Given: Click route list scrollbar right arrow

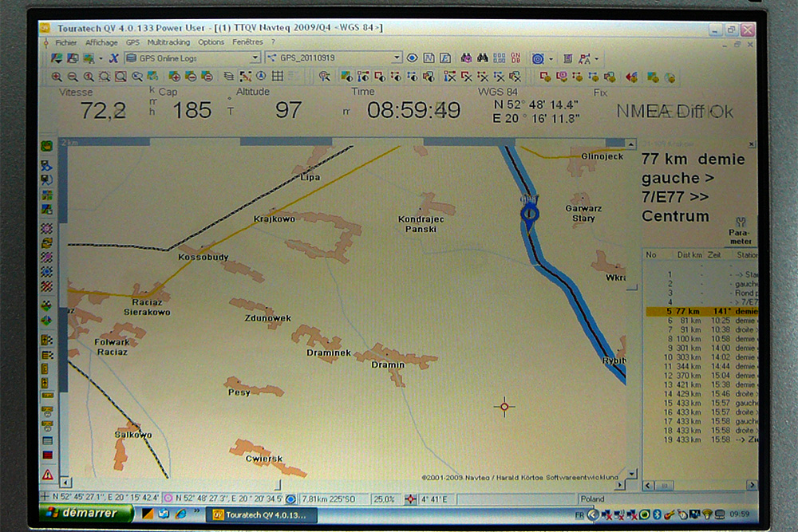Looking at the screenshot, I should click(x=751, y=485).
